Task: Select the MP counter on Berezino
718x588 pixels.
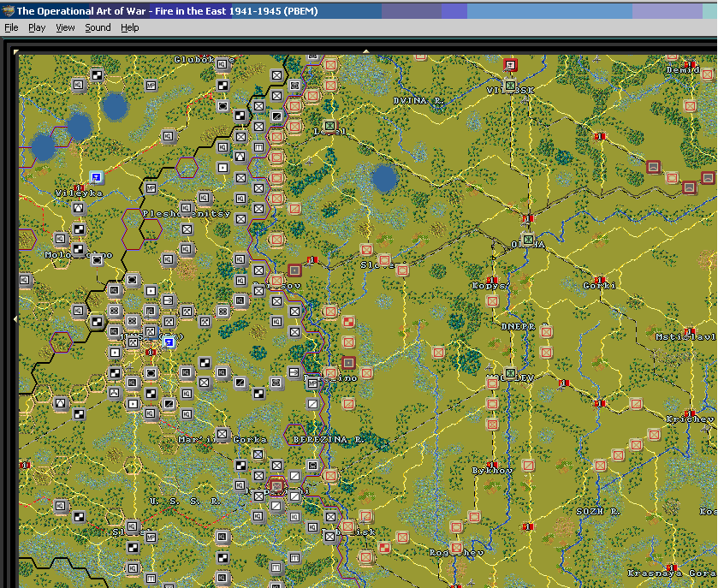Action: (x=312, y=383)
